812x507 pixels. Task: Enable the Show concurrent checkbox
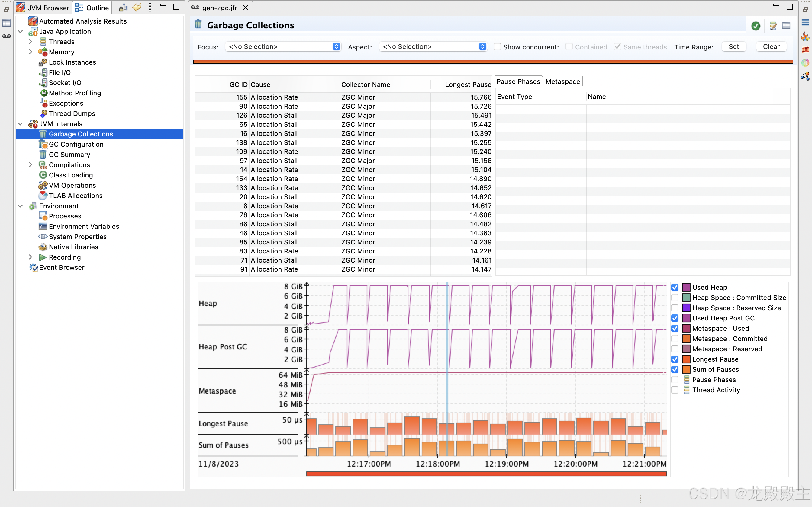[x=497, y=47]
